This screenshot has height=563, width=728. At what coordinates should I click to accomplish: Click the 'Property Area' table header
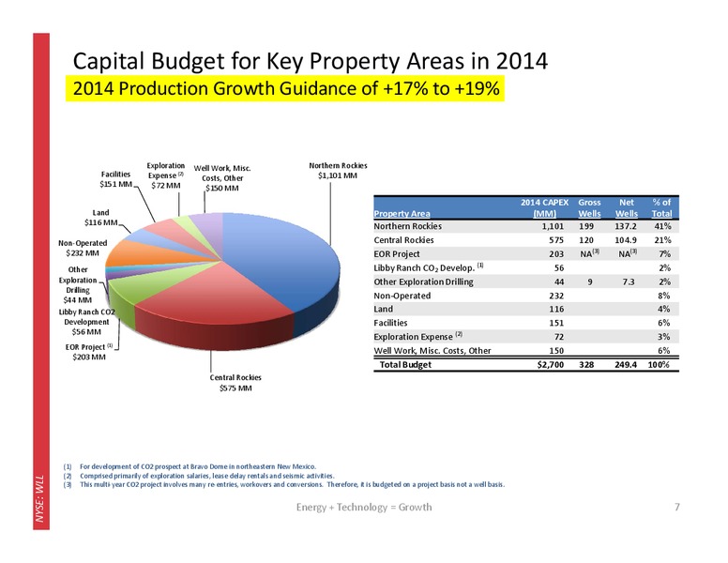pos(402,214)
